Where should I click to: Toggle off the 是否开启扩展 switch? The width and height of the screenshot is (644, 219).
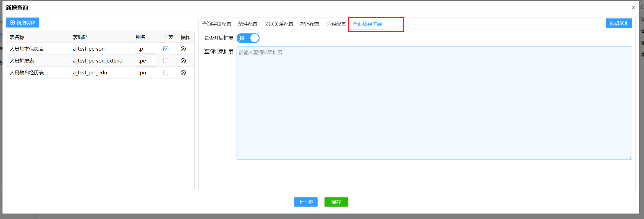coord(248,38)
